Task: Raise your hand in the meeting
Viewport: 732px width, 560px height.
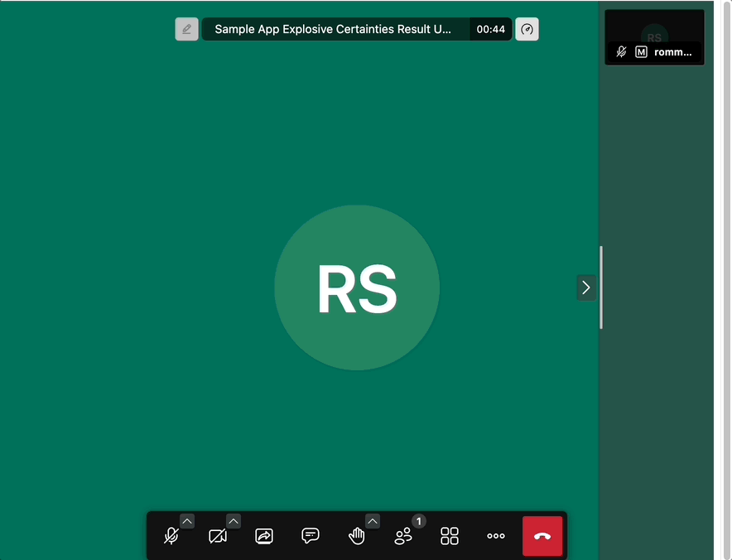Action: tap(357, 536)
